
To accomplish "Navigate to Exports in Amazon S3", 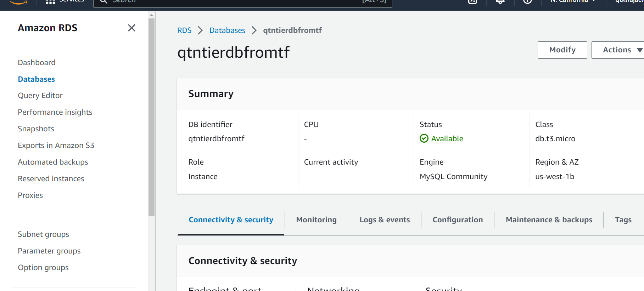I will coord(56,145).
